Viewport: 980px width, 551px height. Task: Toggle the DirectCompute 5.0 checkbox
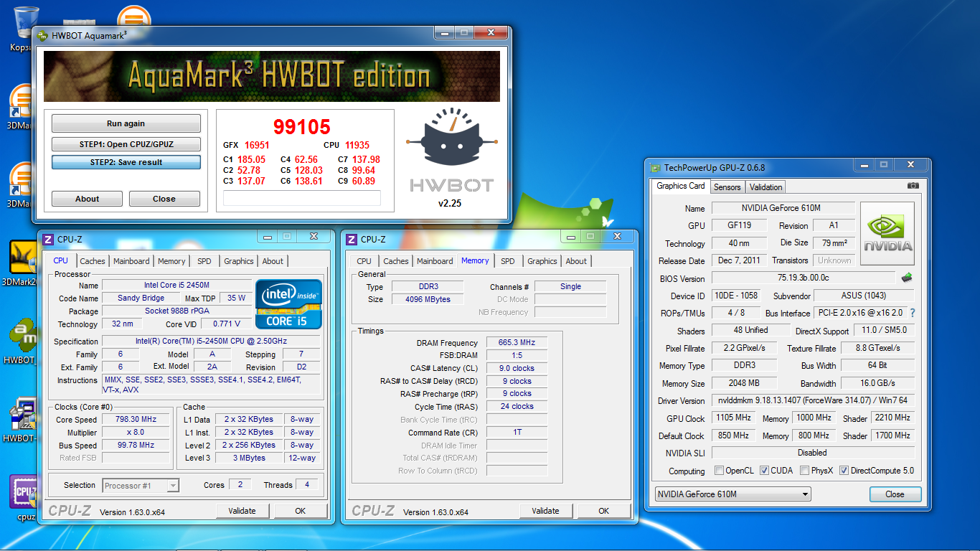coord(844,471)
